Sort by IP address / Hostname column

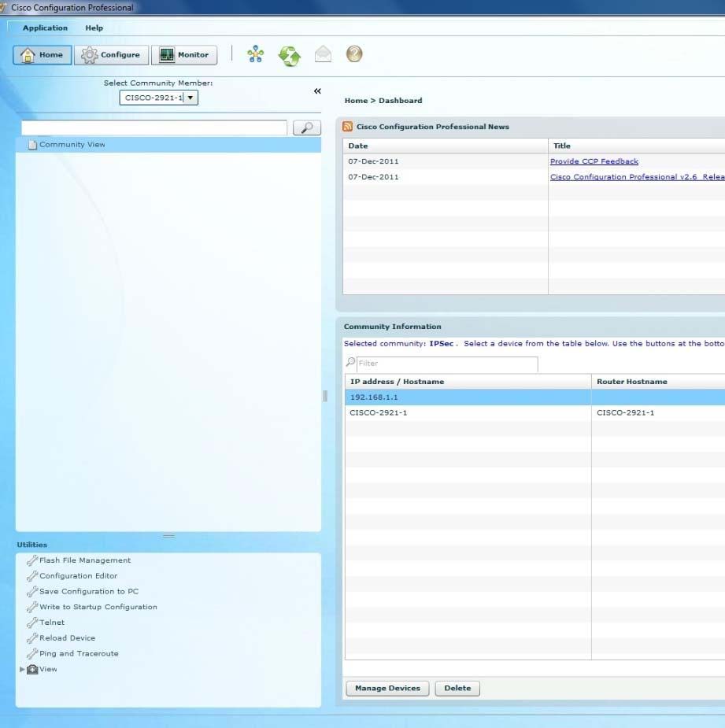tap(468, 382)
